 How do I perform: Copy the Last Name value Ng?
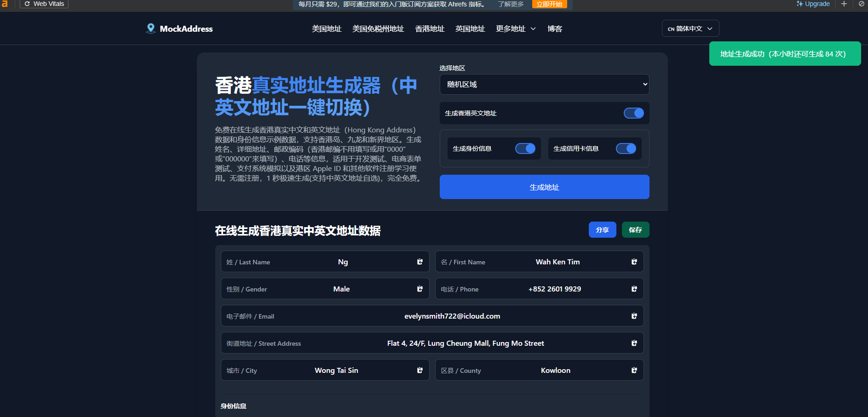click(x=420, y=262)
